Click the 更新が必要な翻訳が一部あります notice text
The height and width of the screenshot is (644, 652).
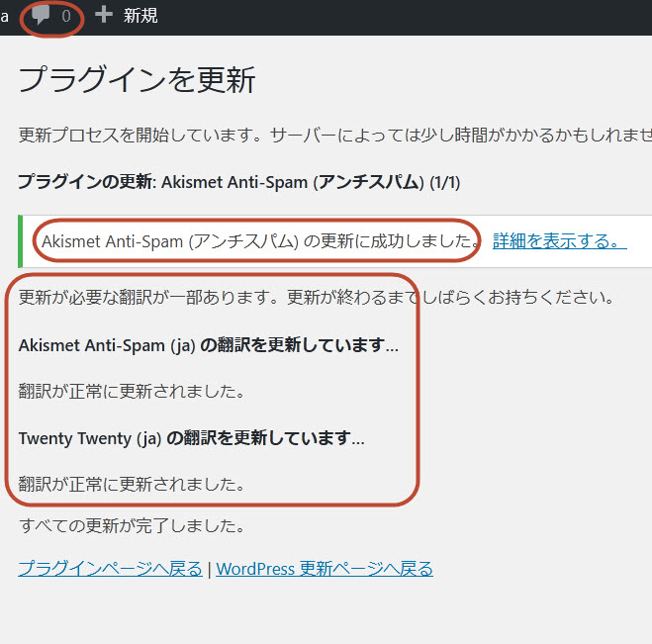pyautogui.click(x=317, y=297)
